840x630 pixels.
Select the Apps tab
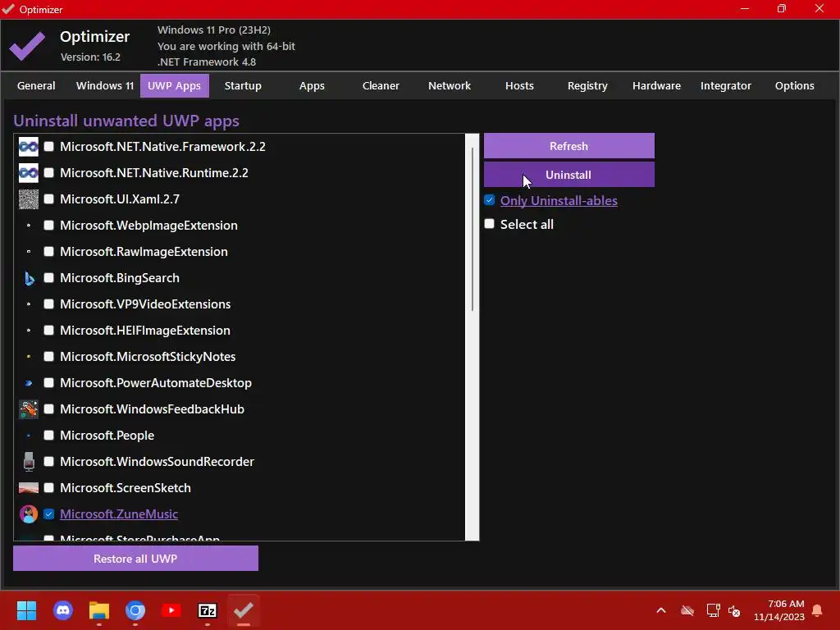tap(312, 85)
